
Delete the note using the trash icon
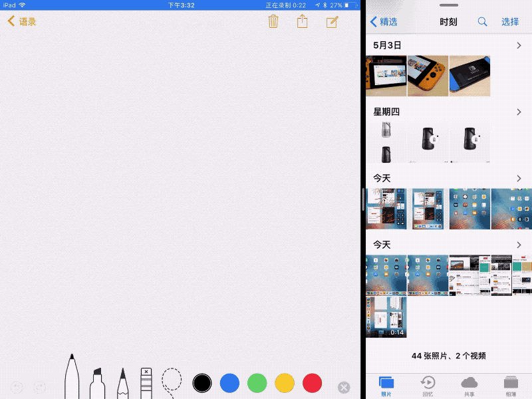point(273,21)
